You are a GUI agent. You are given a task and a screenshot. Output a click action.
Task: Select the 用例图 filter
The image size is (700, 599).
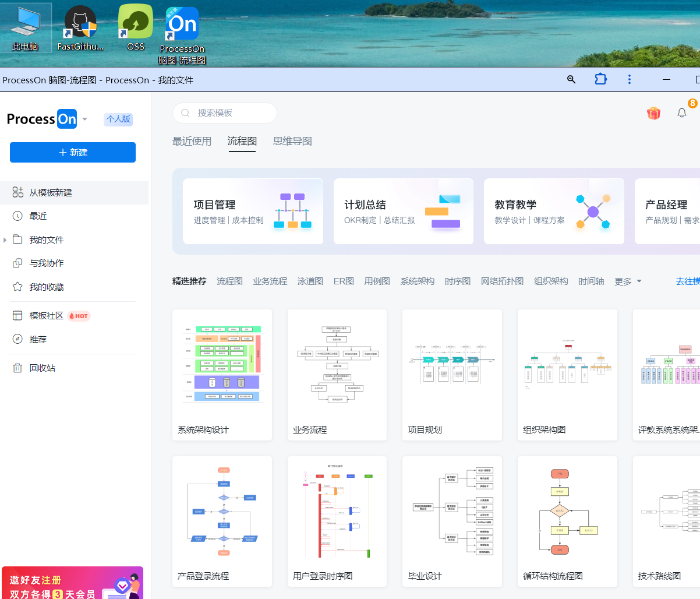tap(377, 281)
